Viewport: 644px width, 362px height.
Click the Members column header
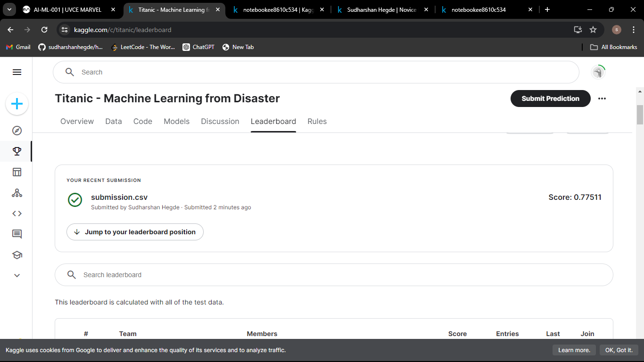point(262,334)
